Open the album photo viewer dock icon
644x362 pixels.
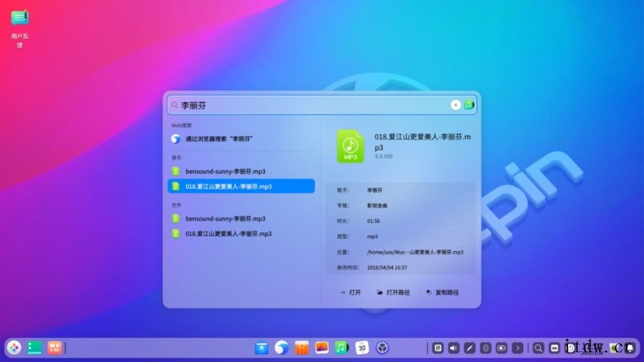[321, 348]
